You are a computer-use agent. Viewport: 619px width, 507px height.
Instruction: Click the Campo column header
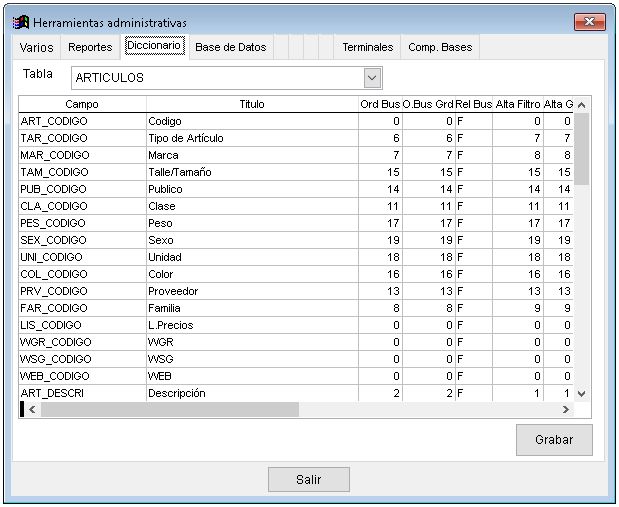tap(82, 104)
